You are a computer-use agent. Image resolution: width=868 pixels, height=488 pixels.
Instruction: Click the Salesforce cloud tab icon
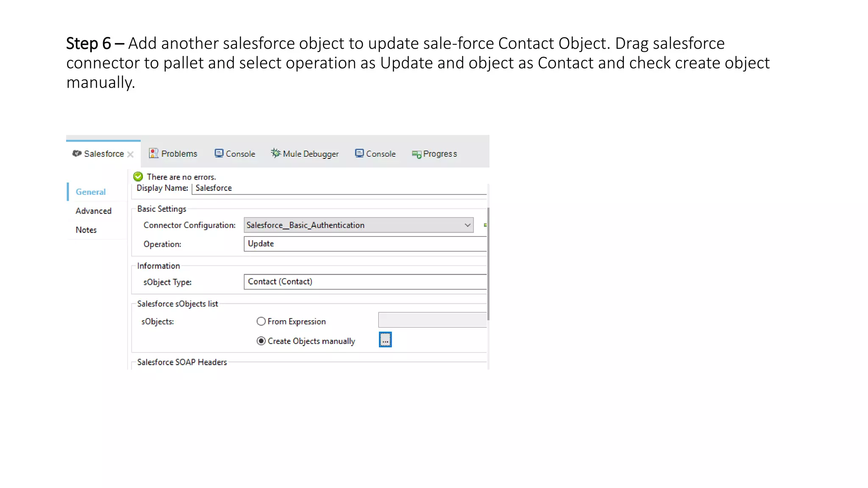pyautogui.click(x=77, y=153)
